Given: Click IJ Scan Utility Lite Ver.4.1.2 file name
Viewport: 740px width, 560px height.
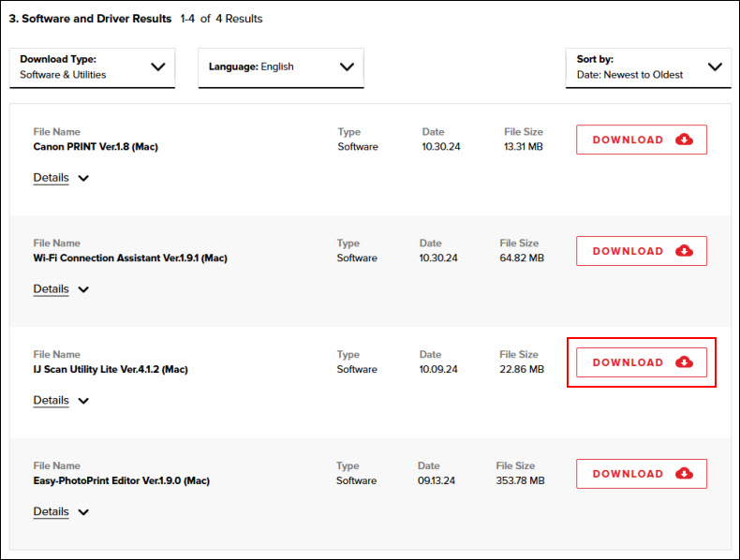Looking at the screenshot, I should (x=111, y=370).
